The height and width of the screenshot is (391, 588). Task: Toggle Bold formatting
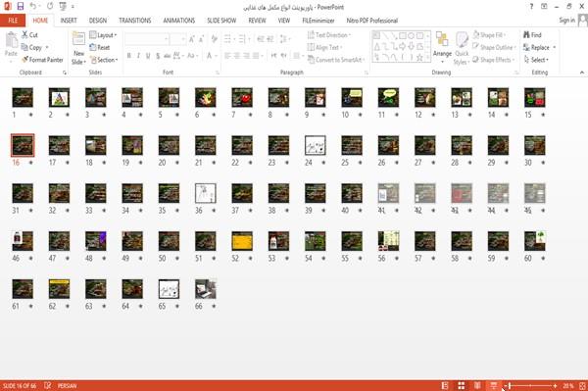pos(129,56)
